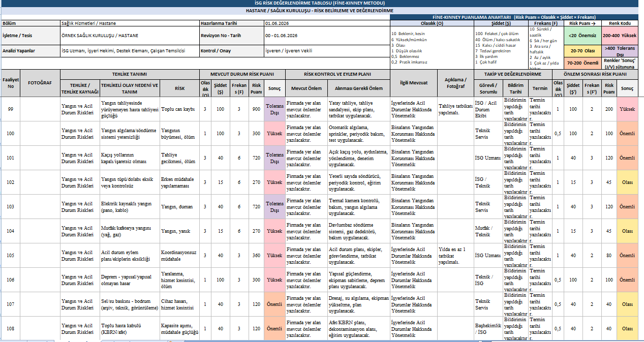
Task: Select the 'Hazırlanma Tarihi' label cell
Action: pos(231,23)
